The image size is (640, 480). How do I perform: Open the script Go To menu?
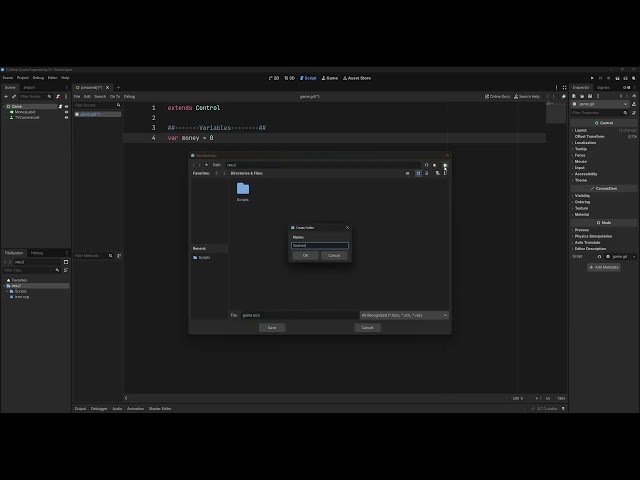click(115, 97)
